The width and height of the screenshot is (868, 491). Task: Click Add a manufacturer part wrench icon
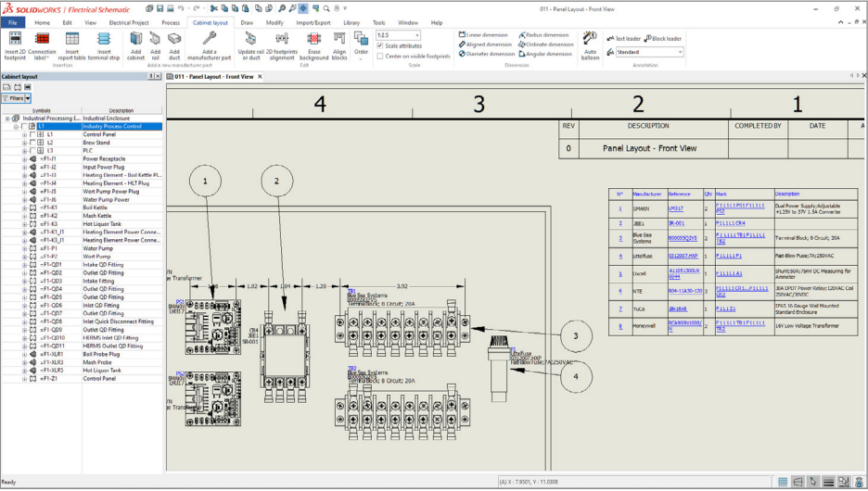(x=209, y=38)
